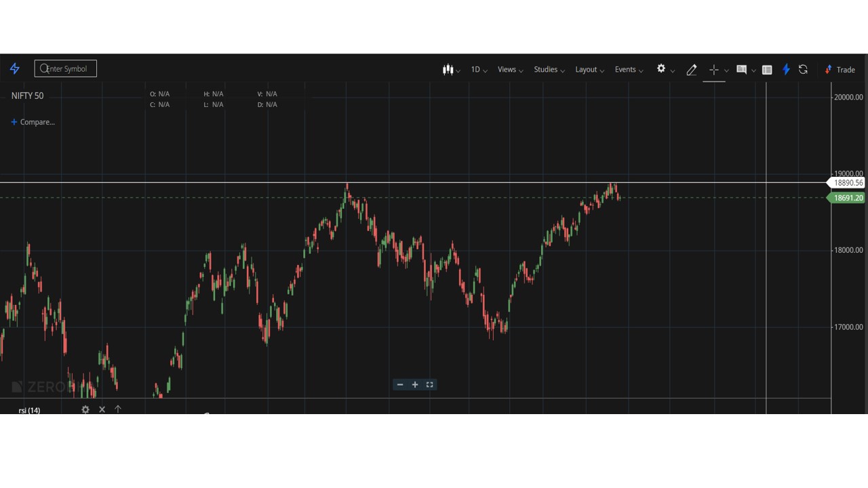
Task: Select the pencil drawing tool
Action: coord(692,69)
